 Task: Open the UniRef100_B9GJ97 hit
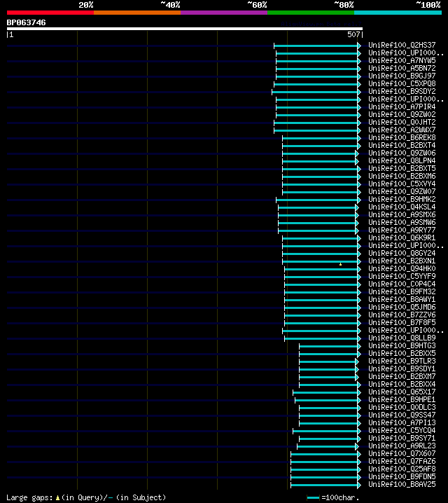[402, 76]
